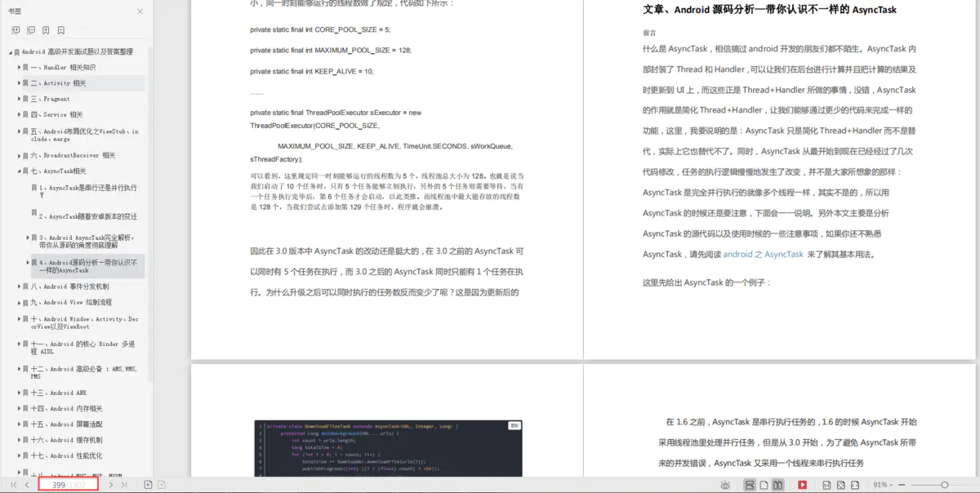The height and width of the screenshot is (493, 980).
Task: Follow the android 之 AsyncTask hyperlink
Action: pos(763,254)
